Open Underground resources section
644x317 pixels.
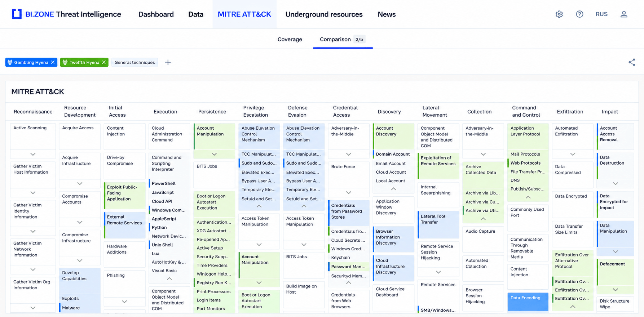point(324,14)
